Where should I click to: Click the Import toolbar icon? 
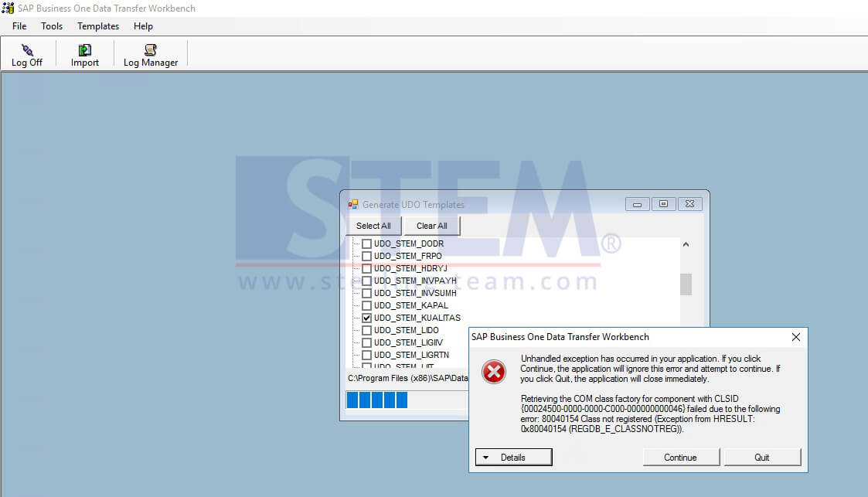(x=85, y=49)
